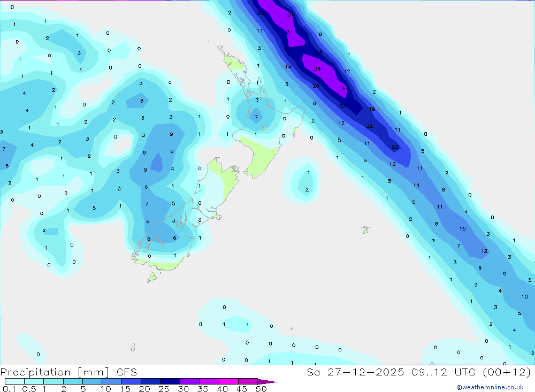The height and width of the screenshot is (392, 535).
Task: Click the map value 15 in rain band
Action: (x=462, y=228)
